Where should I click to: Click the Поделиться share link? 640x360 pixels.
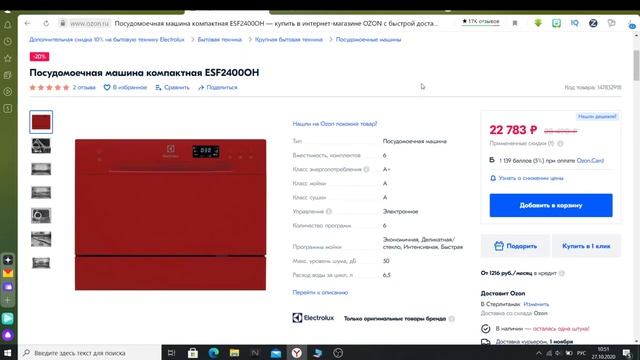click(218, 87)
